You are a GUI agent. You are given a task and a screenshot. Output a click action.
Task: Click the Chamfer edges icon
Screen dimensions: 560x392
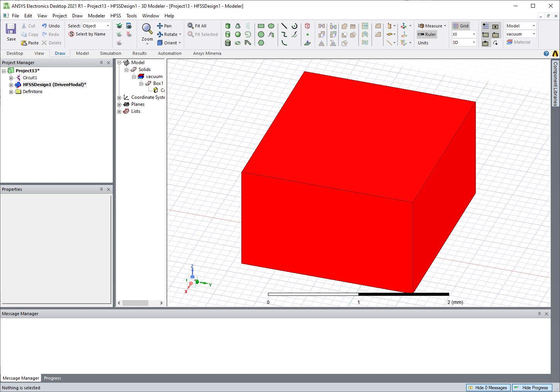(x=378, y=34)
